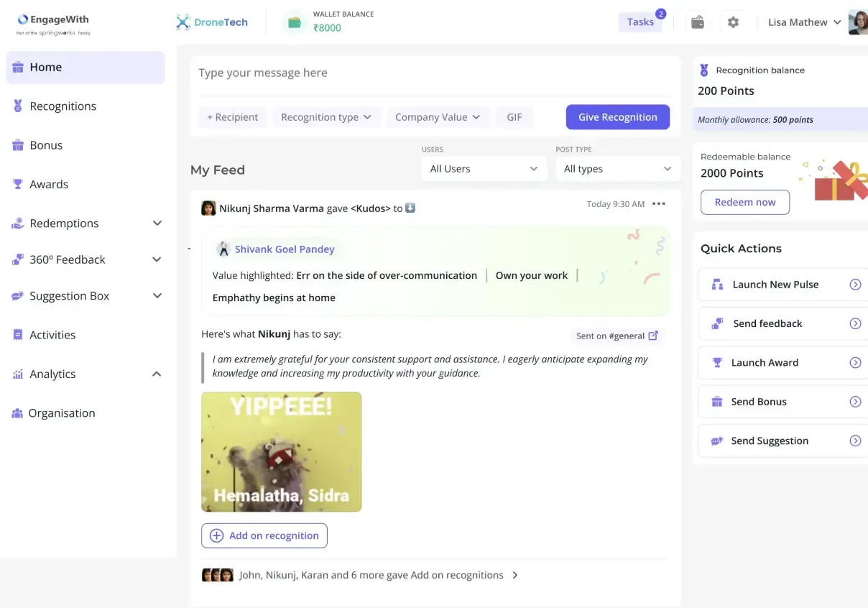Image resolution: width=868 pixels, height=608 pixels.
Task: Click Shivank Goel Pandey name link
Action: [285, 249]
